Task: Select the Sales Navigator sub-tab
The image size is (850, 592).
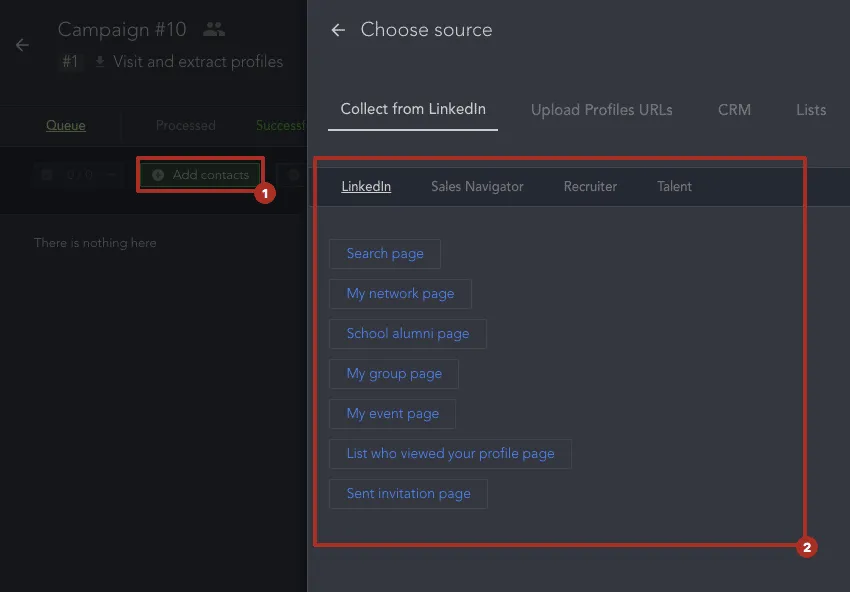Action: click(x=477, y=186)
